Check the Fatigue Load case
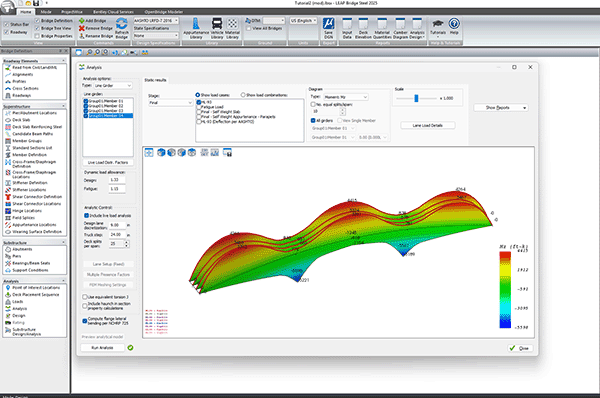 [199, 107]
